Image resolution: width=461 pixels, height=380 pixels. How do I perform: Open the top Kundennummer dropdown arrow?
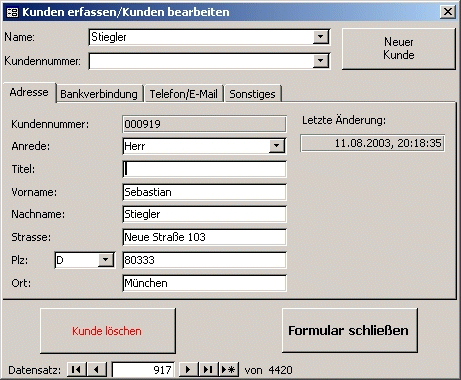point(320,61)
